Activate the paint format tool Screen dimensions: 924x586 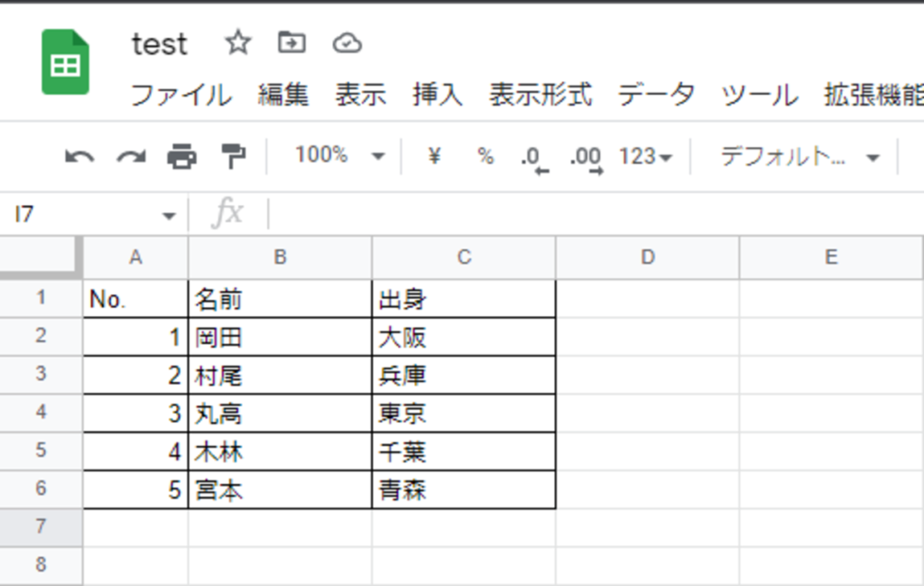coord(234,157)
